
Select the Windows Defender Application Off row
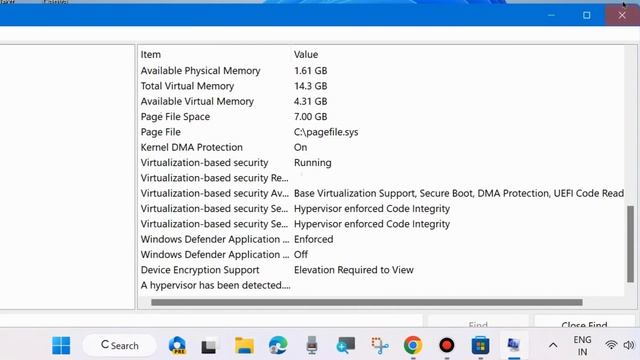tap(381, 255)
